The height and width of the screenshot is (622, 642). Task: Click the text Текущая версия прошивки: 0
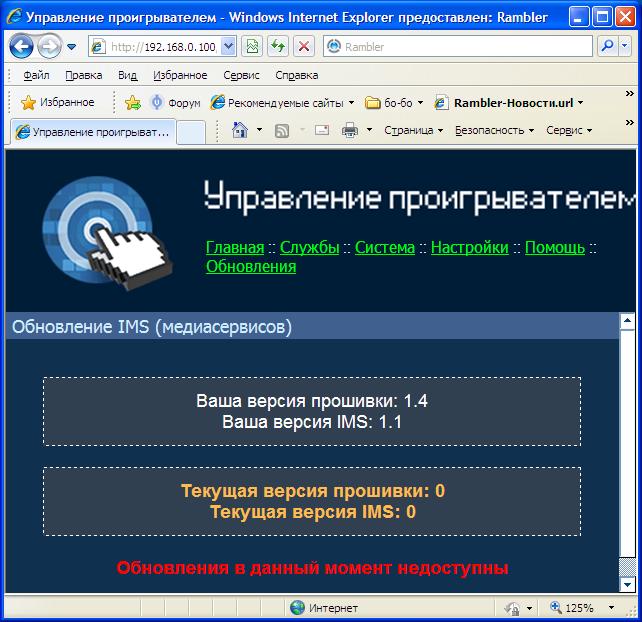click(313, 491)
